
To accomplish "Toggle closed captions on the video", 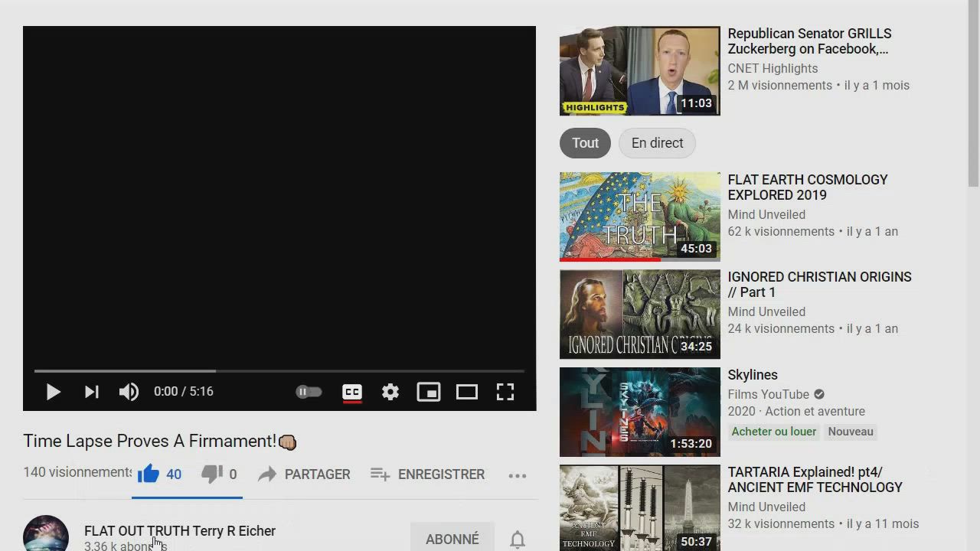I will [351, 392].
